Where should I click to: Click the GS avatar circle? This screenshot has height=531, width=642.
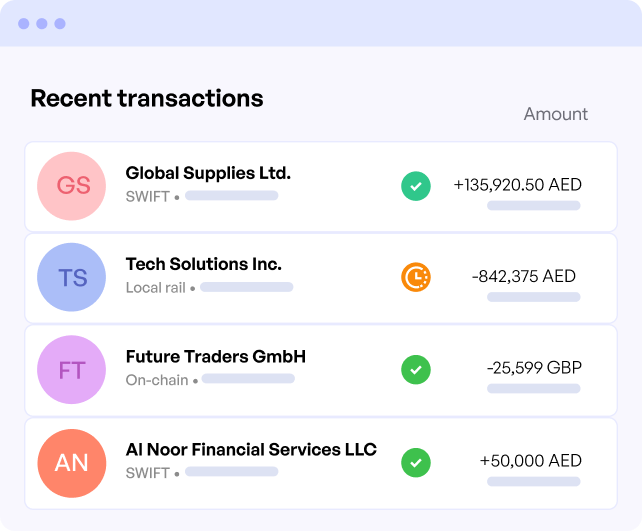72,186
